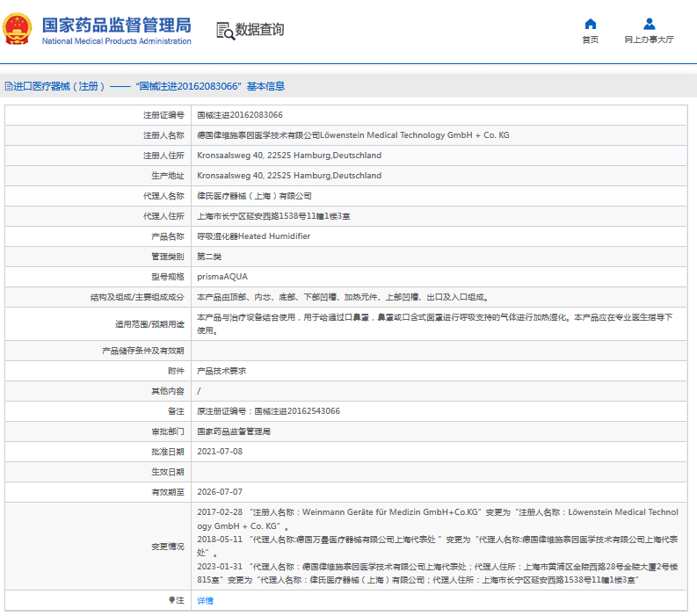
Task: Select management class 第二类
Action: [x=209, y=257]
